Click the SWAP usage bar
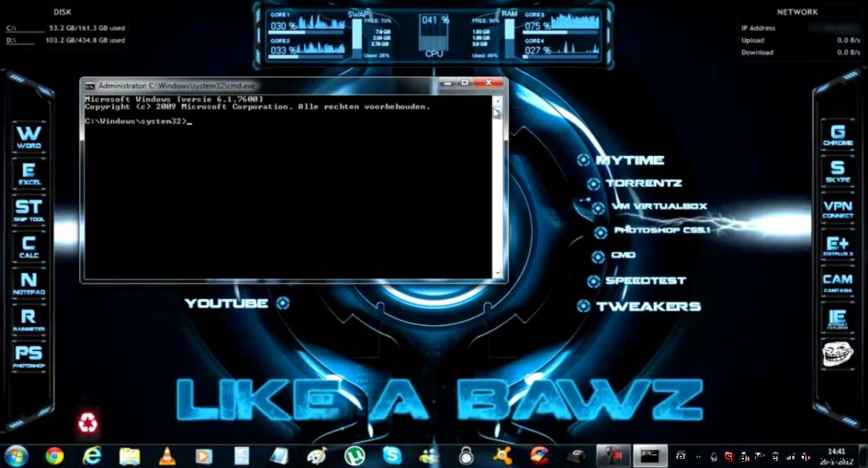The width and height of the screenshot is (868, 468). [356, 39]
